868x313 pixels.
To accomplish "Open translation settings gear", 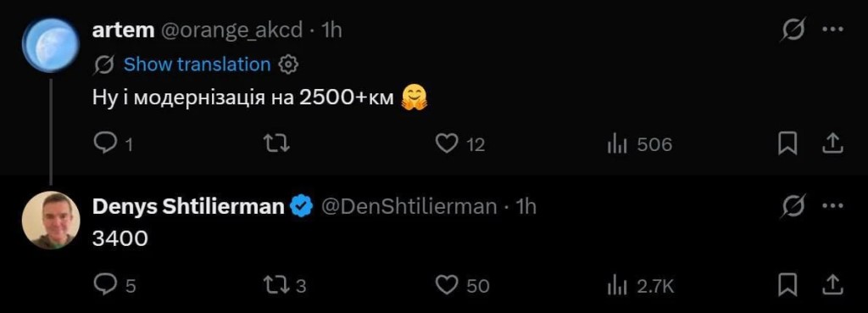I will [288, 64].
